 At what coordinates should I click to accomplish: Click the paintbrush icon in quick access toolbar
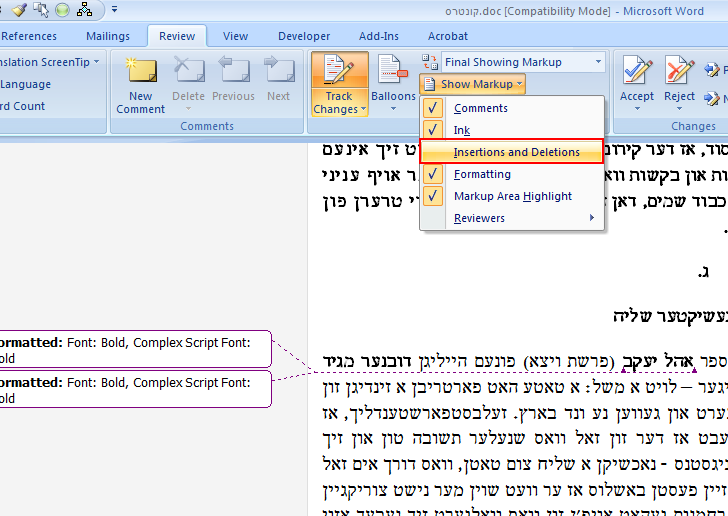tap(20, 9)
